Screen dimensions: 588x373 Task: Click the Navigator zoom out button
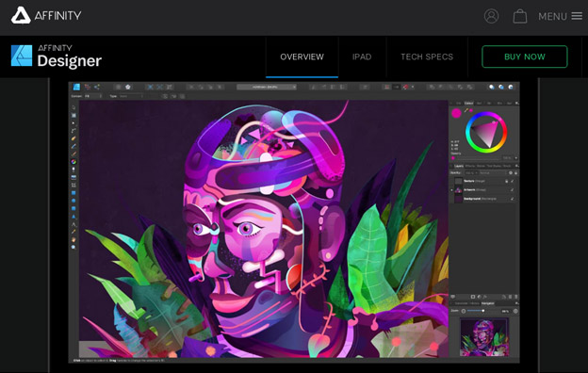click(464, 311)
